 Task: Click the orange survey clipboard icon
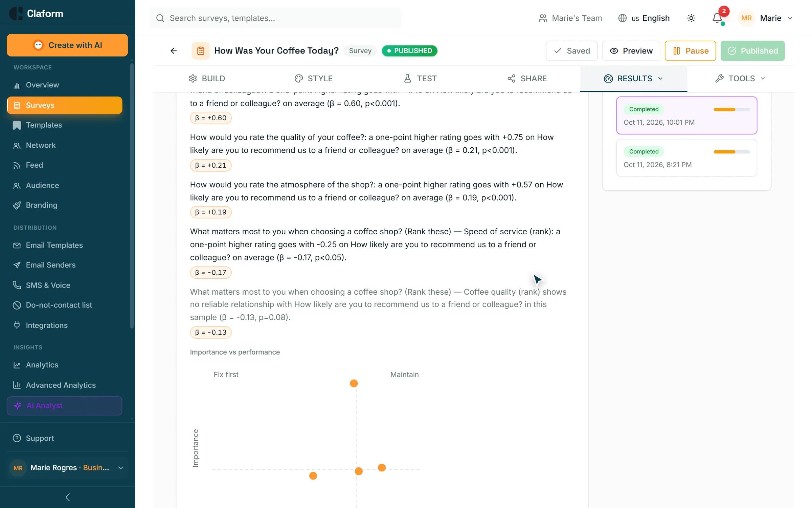(x=201, y=51)
